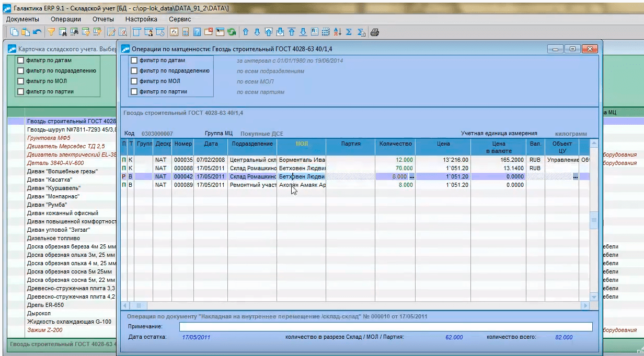Click the paste clipboard toolbar icon
644x356 pixels.
point(26,32)
